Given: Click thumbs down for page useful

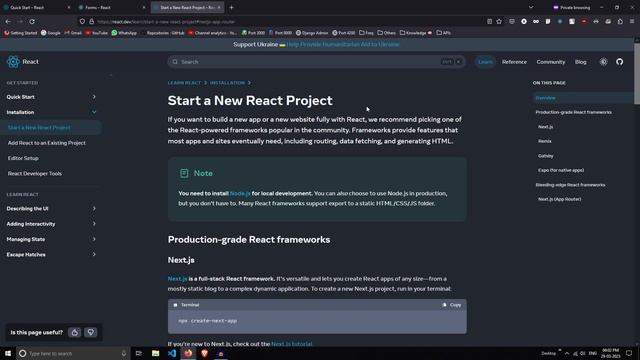Looking at the screenshot, I should [x=91, y=333].
